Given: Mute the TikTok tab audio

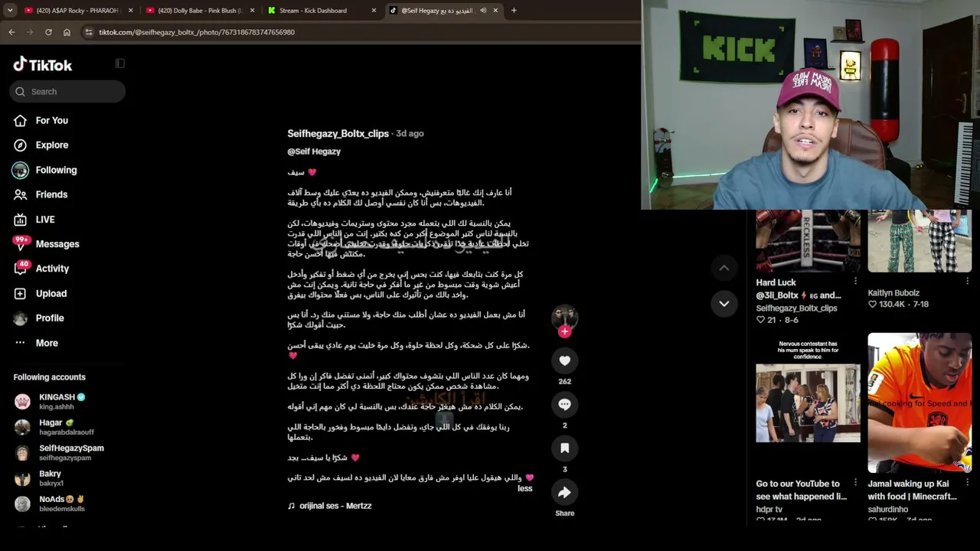Looking at the screenshot, I should pyautogui.click(x=483, y=11).
